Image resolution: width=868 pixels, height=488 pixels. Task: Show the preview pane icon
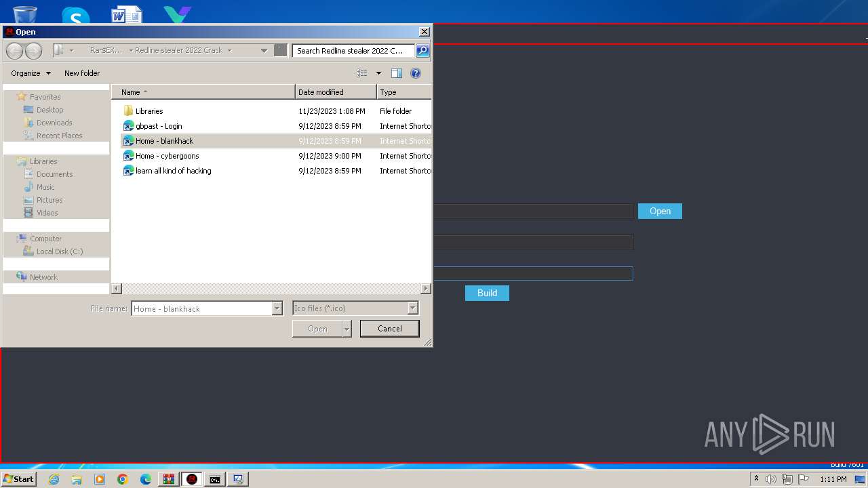pyautogui.click(x=397, y=73)
